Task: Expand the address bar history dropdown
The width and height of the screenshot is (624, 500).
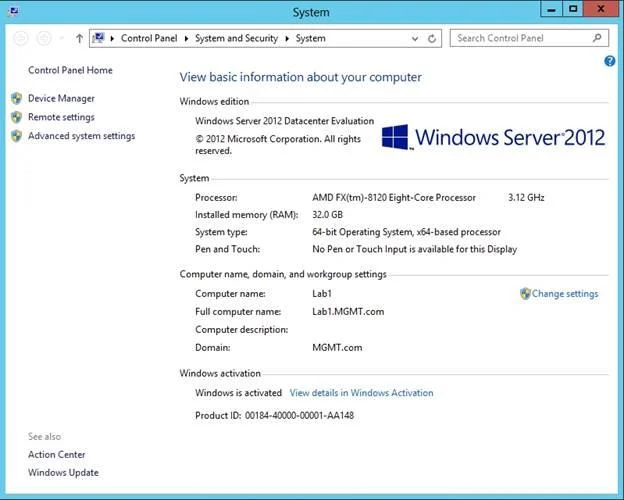Action: coord(415,39)
